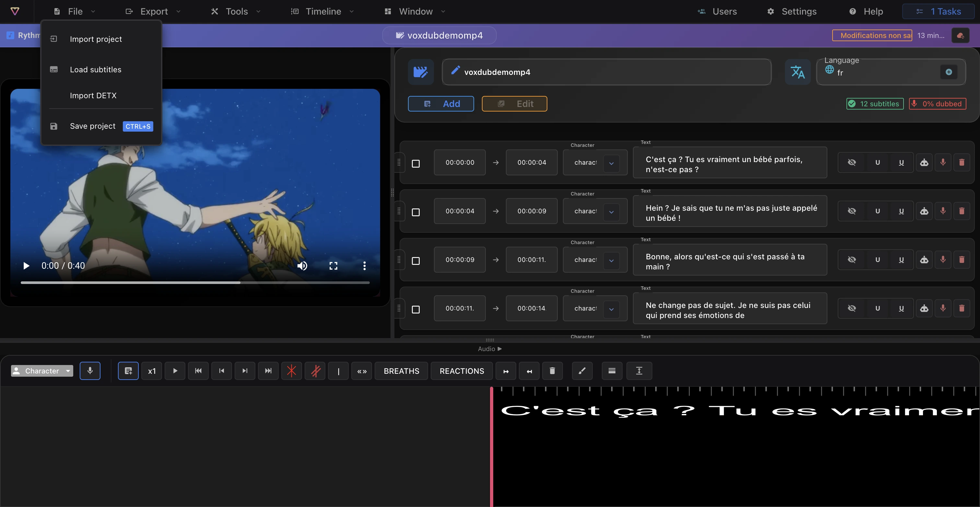The width and height of the screenshot is (980, 507).
Task: Open the Help menu item
Action: point(866,11)
